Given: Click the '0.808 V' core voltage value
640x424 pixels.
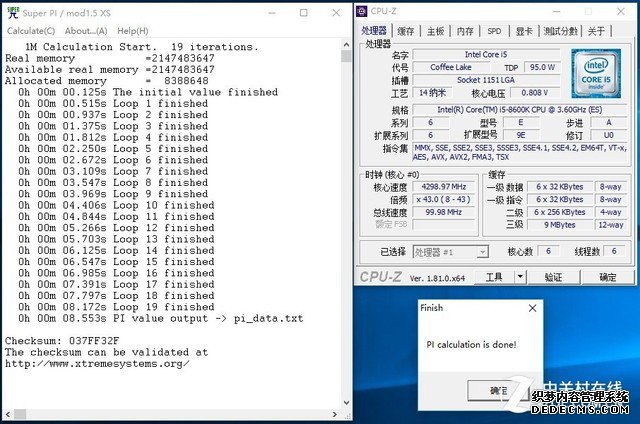Looking at the screenshot, I should [535, 93].
